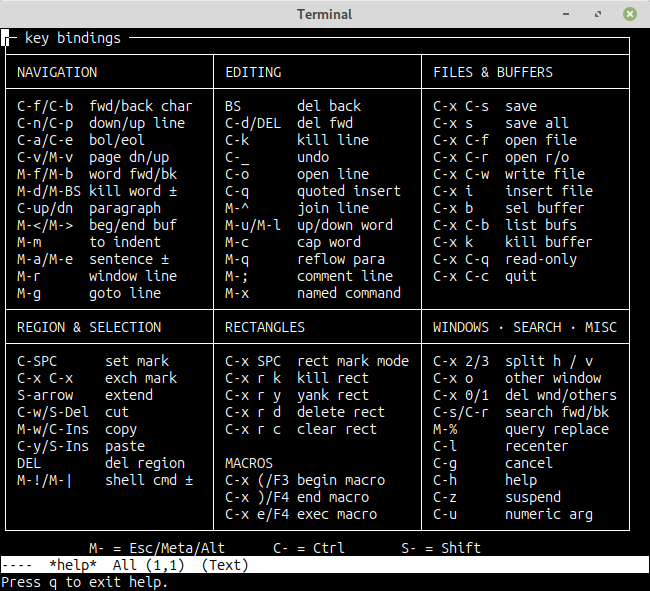Click the 'quoted insert' row

pos(313,191)
